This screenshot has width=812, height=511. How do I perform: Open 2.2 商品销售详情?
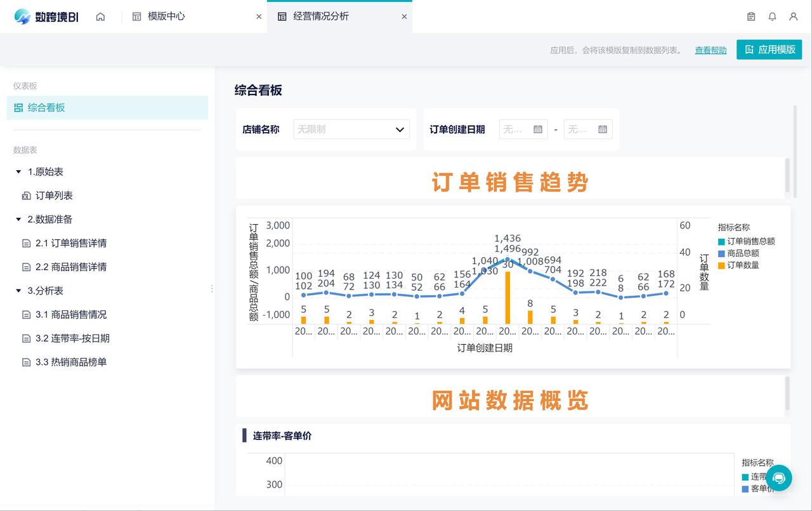(x=71, y=267)
